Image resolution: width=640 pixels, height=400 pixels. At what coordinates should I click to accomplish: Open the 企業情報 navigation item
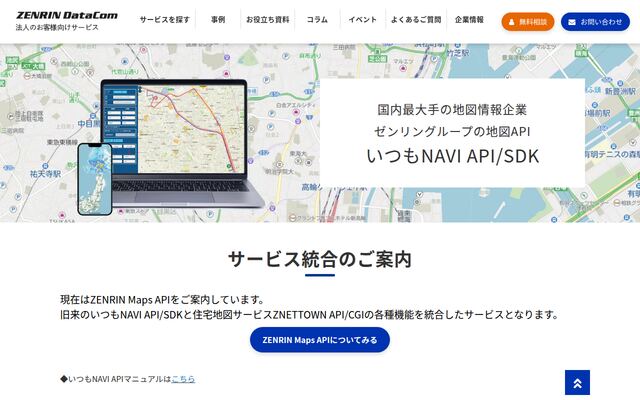click(469, 20)
